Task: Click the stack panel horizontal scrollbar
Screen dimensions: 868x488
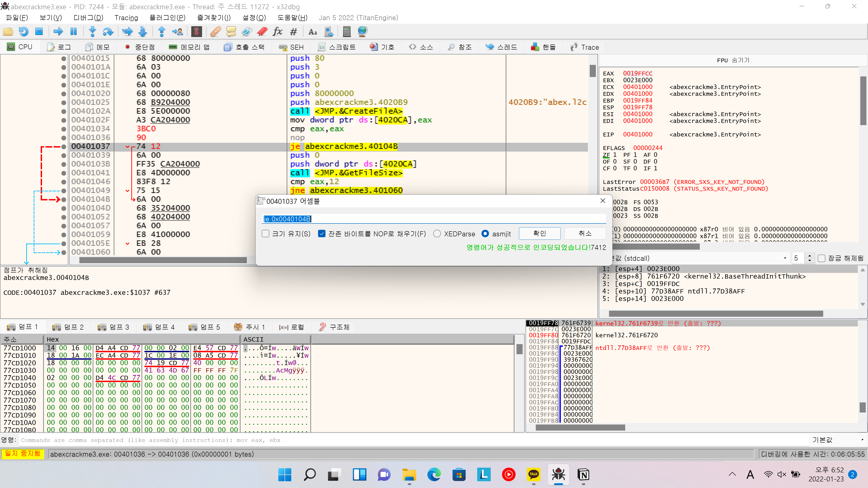Action: point(580,427)
